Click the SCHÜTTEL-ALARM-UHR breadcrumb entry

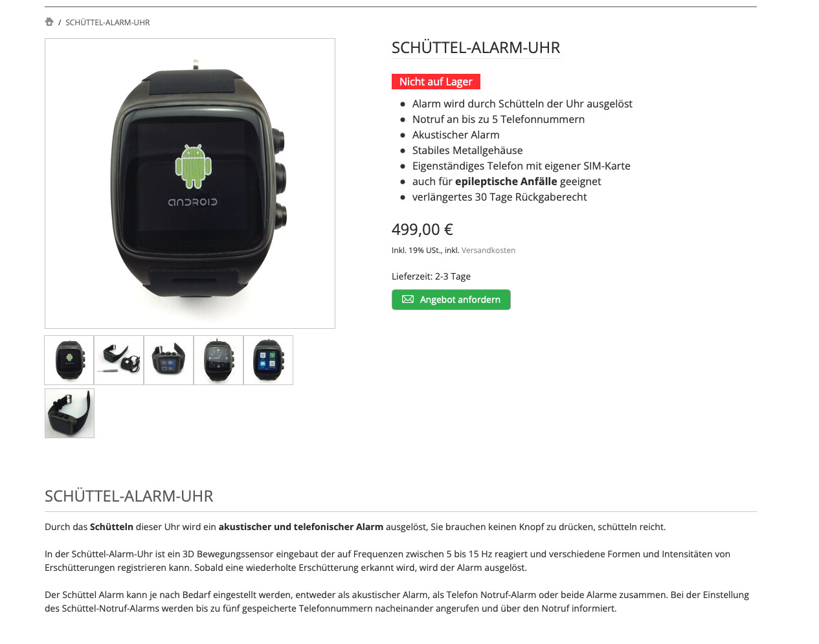(107, 23)
